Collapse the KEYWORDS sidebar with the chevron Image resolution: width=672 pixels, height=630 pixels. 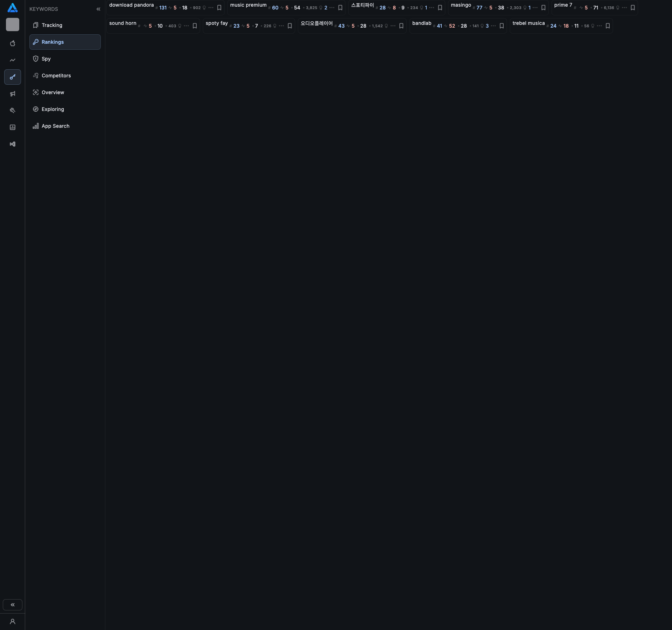tap(98, 9)
